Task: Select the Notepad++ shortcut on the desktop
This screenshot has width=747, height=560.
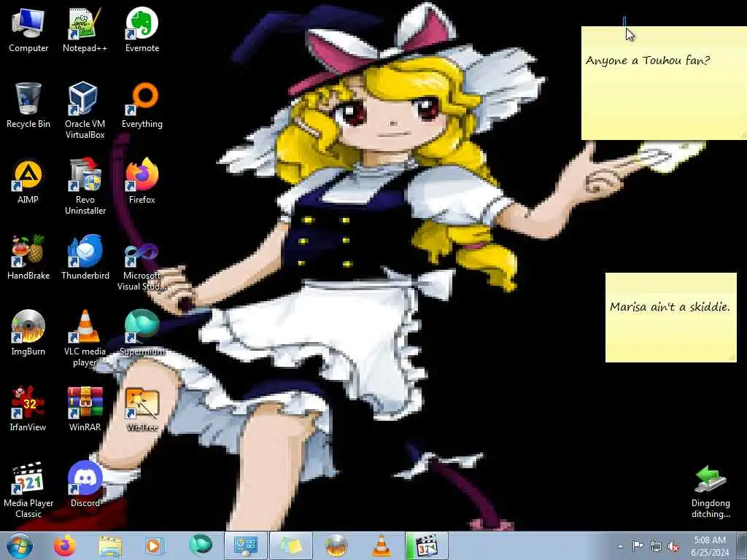Action: click(85, 29)
